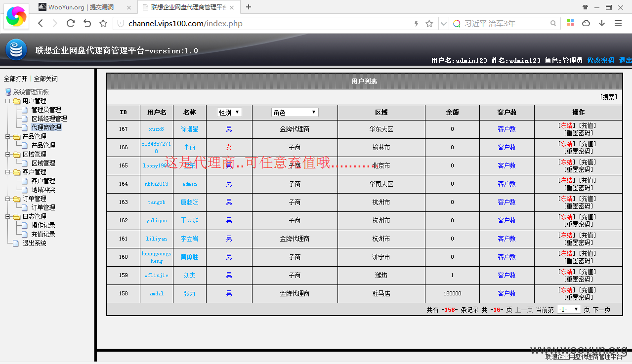Open the current page number dropdown

pyautogui.click(x=569, y=309)
